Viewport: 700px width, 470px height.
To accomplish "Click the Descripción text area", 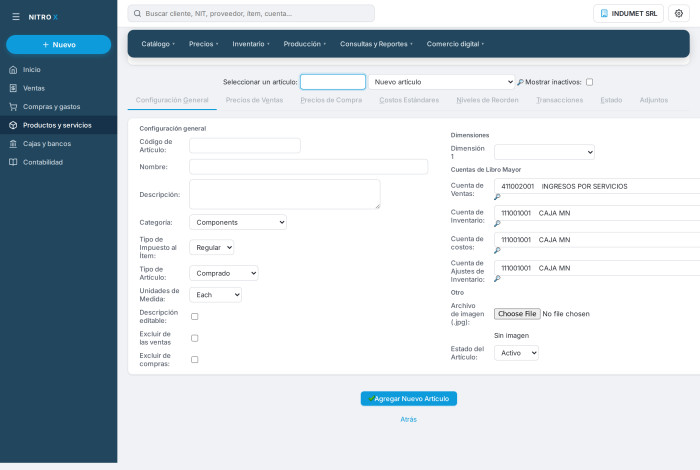I will pos(285,194).
